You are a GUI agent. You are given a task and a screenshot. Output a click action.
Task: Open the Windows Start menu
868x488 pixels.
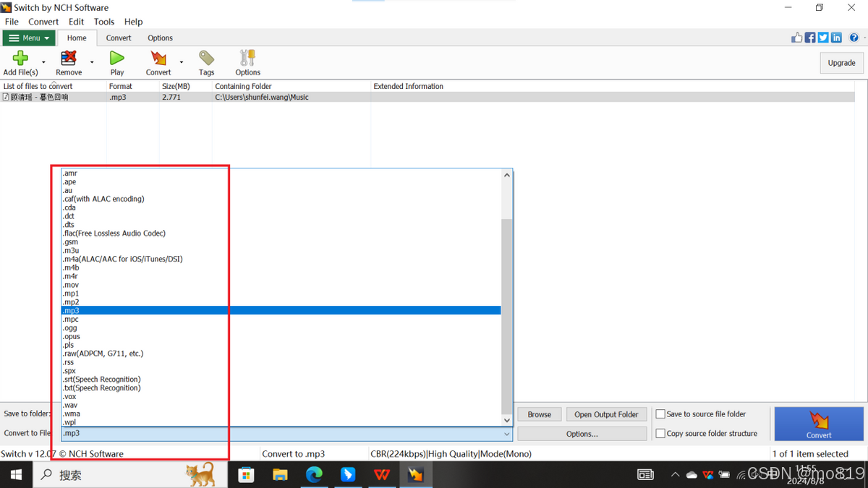16,475
